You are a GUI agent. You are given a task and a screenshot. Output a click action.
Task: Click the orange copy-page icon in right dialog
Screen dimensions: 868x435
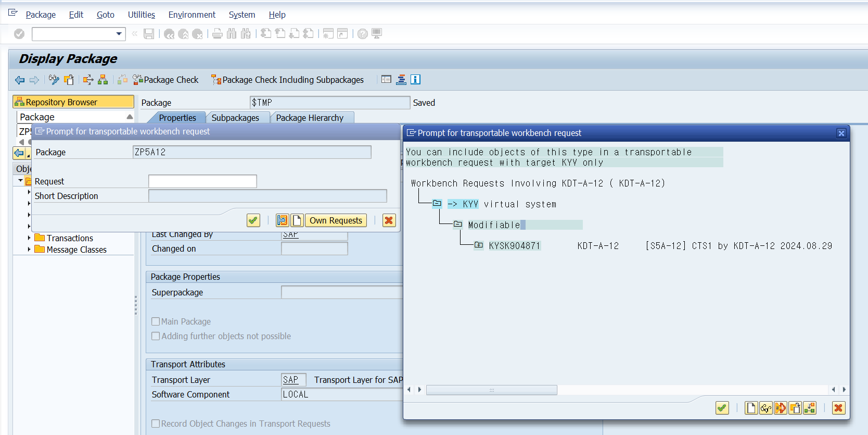coord(795,408)
